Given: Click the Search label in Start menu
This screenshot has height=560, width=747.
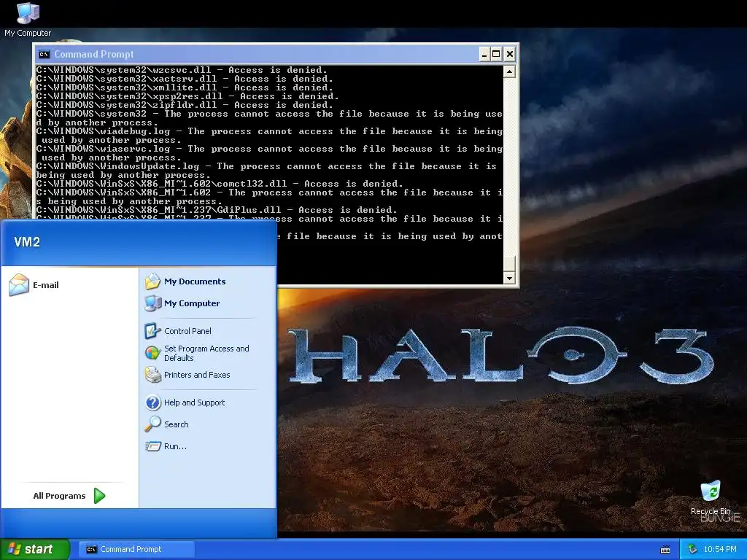Looking at the screenshot, I should (177, 424).
